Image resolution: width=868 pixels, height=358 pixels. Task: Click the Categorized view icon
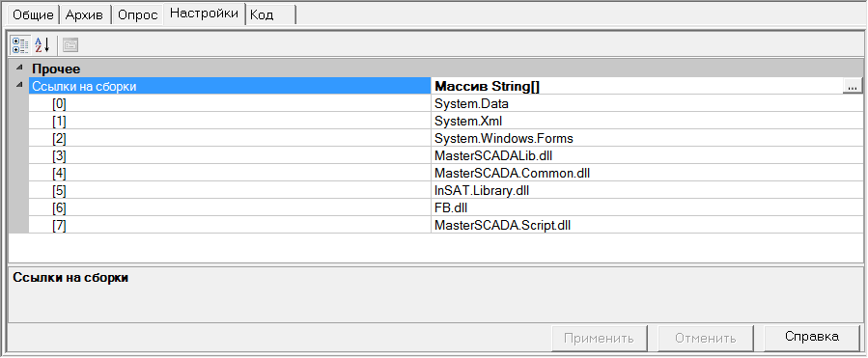tap(20, 45)
